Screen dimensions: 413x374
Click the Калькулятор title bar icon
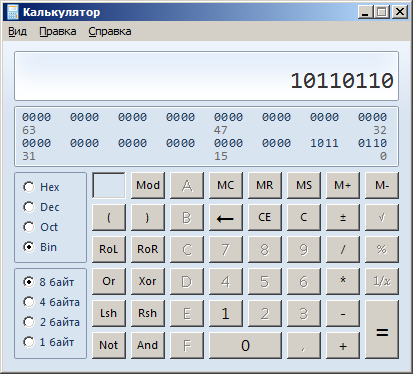13,12
